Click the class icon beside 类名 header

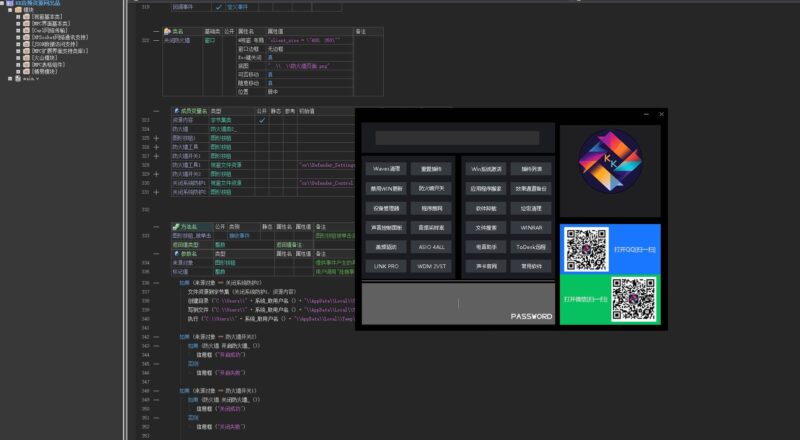[167, 32]
